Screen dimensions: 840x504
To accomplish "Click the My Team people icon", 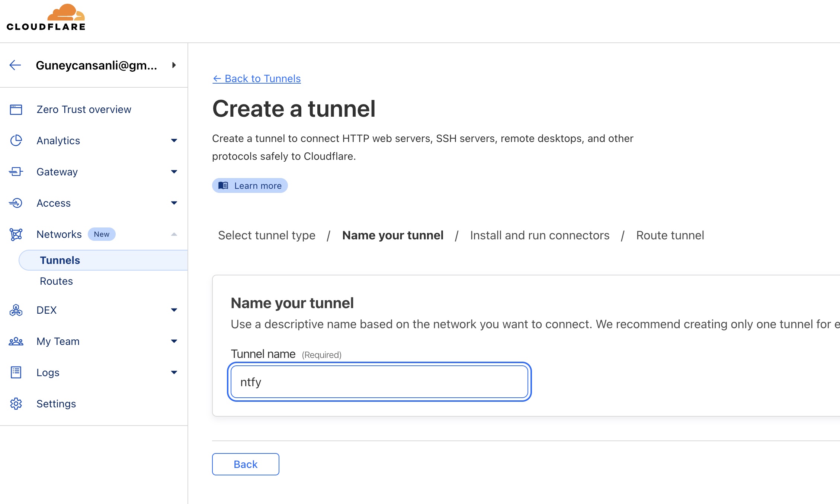I will (16, 341).
